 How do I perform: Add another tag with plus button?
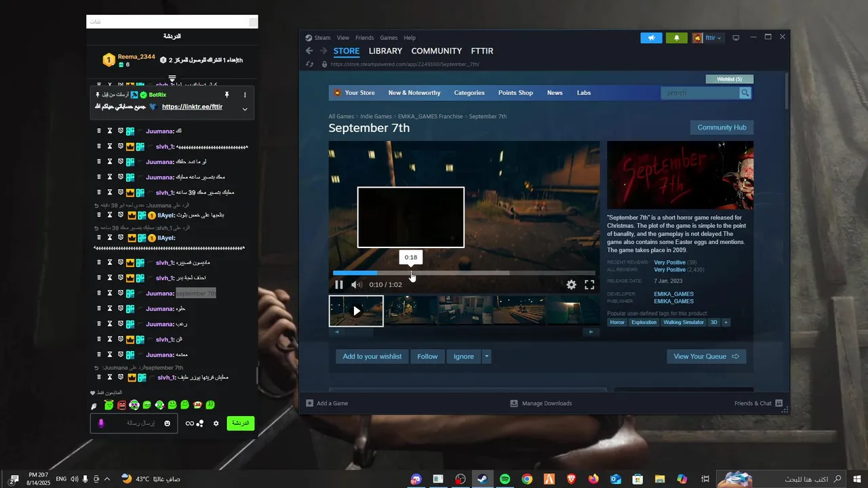pos(726,323)
